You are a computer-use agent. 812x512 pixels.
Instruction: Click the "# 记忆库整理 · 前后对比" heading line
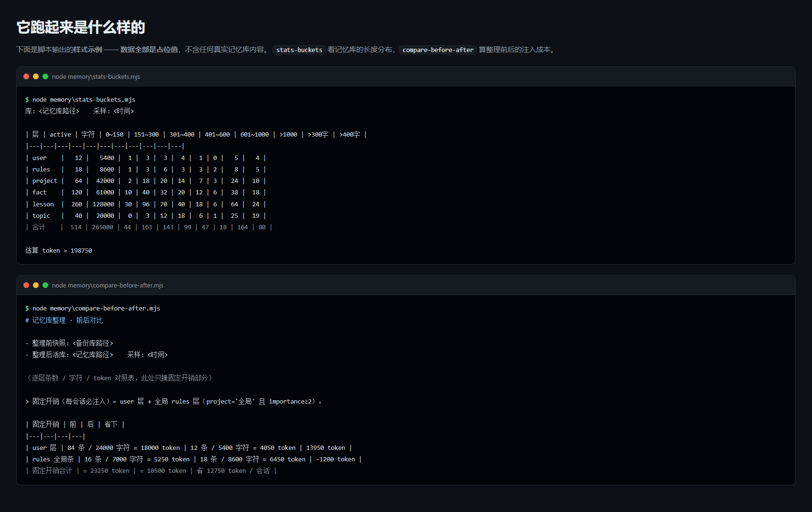(64, 320)
